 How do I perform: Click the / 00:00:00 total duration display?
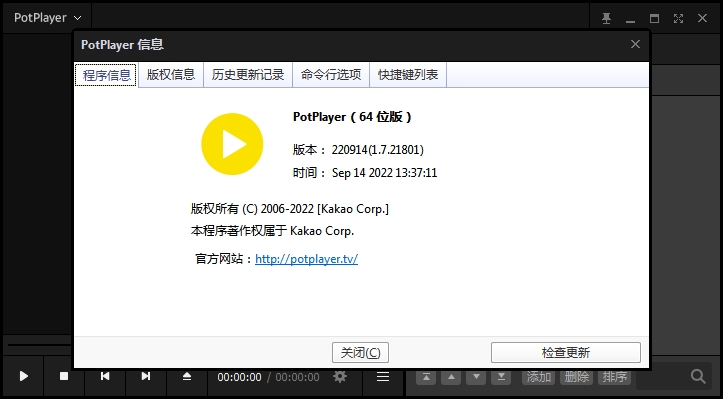(294, 377)
